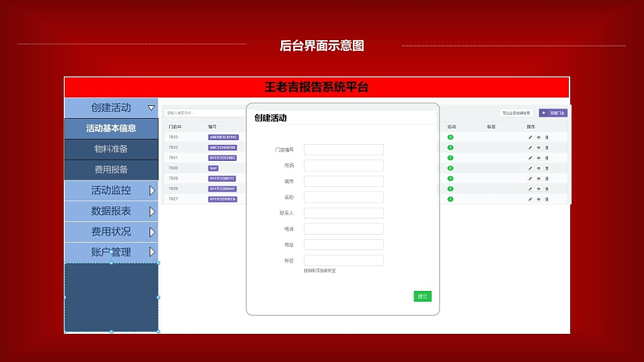Expand 费用状况 menu arrow

click(152, 232)
